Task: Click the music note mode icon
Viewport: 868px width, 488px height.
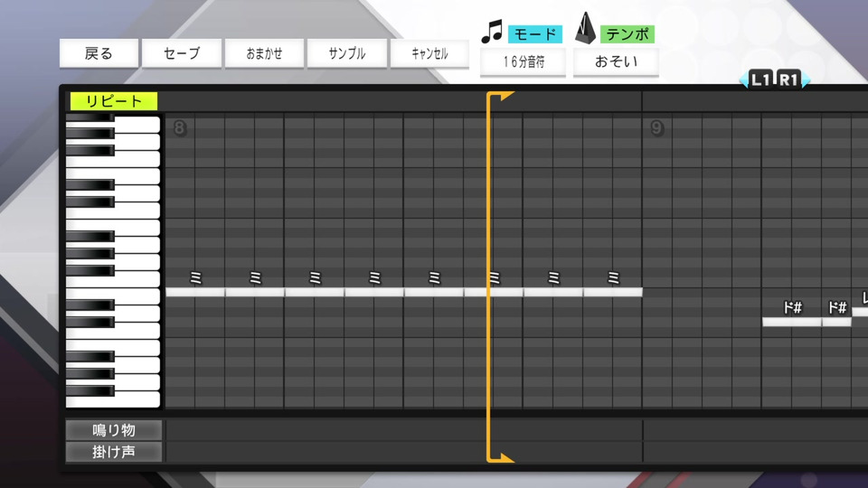Action: (492, 32)
